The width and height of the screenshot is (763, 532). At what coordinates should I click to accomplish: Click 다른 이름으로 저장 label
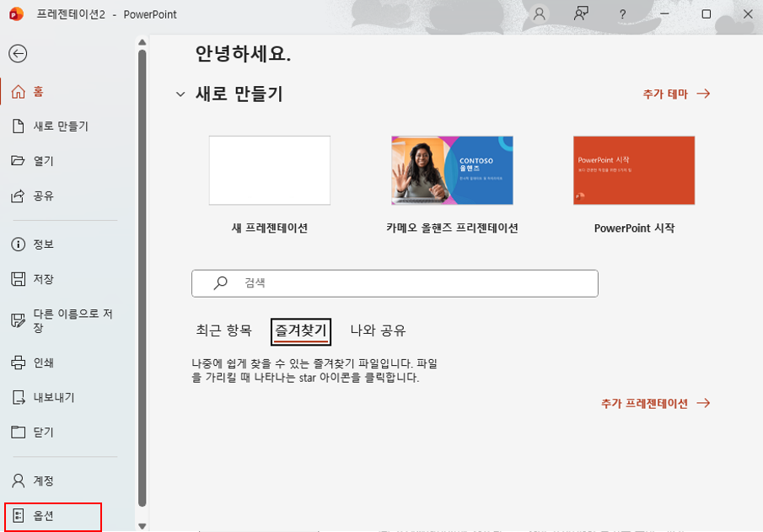73,320
